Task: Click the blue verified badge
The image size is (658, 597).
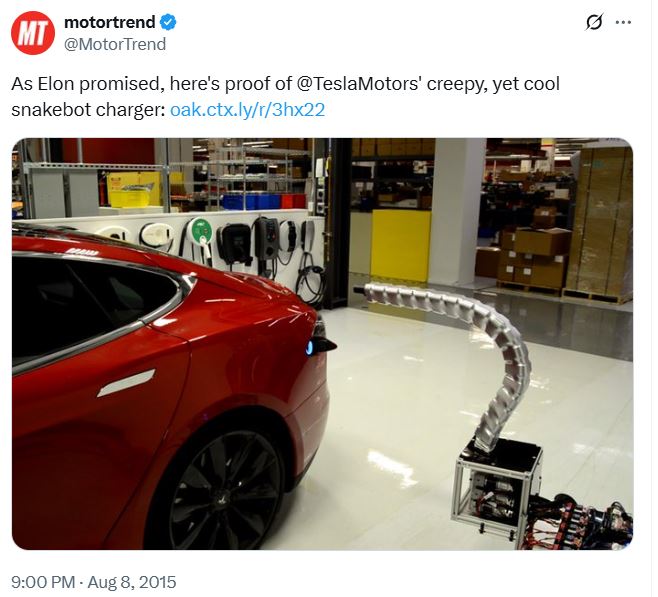Action: (168, 22)
